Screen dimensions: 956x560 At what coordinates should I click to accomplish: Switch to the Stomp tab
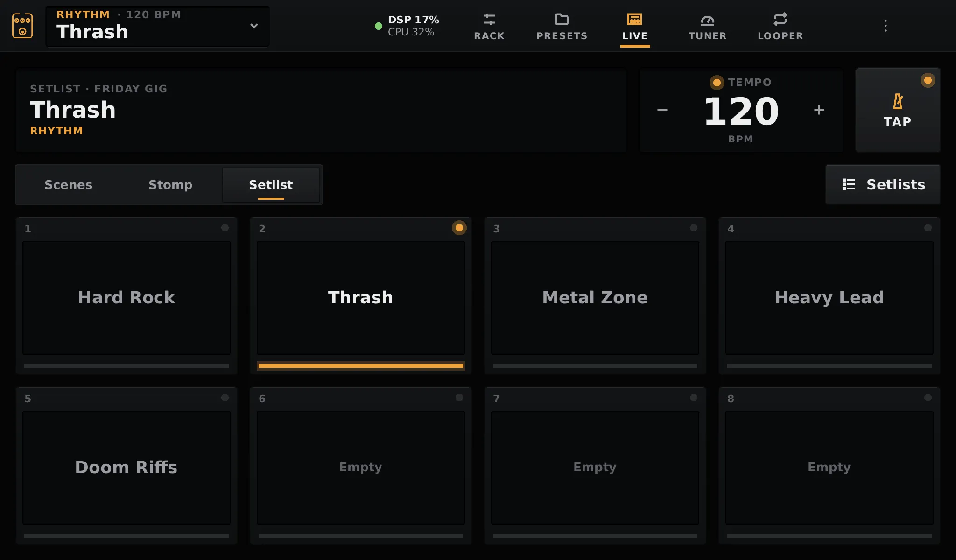[x=170, y=184]
